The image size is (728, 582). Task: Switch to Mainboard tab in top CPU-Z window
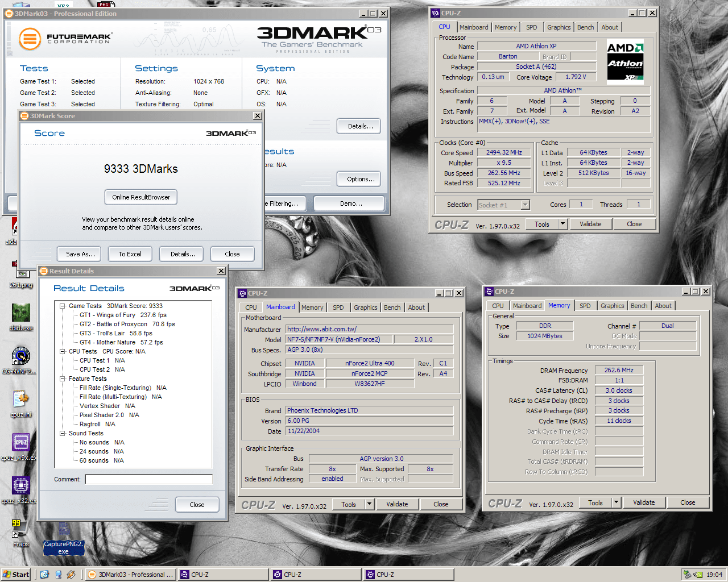(x=474, y=27)
